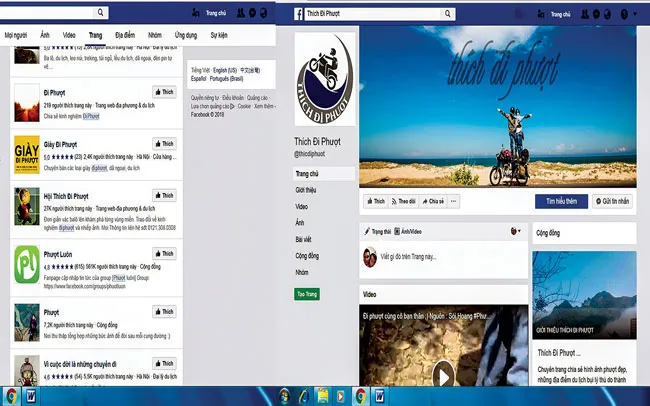Click Gửi tin nhắn button
The height and width of the screenshot is (406, 650).
pos(612,201)
